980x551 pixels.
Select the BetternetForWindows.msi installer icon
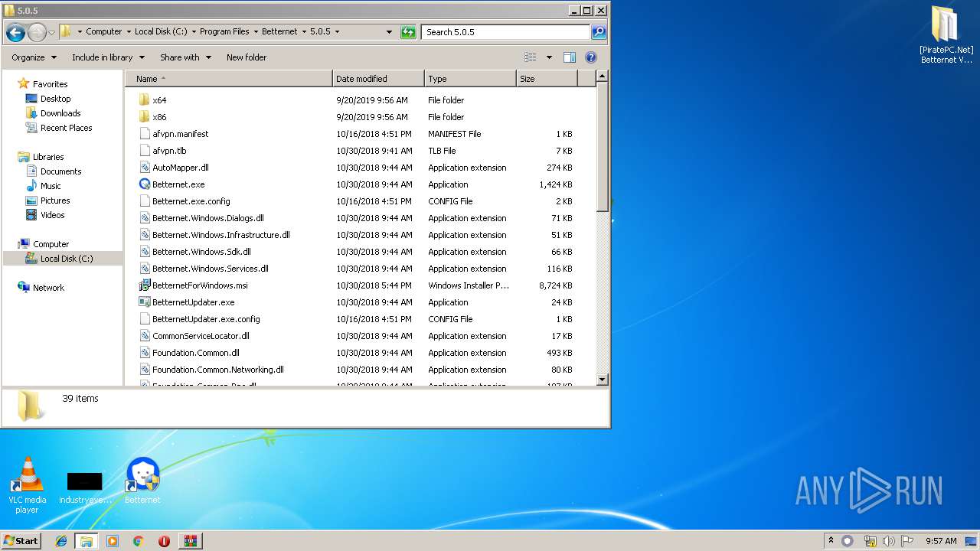point(145,285)
